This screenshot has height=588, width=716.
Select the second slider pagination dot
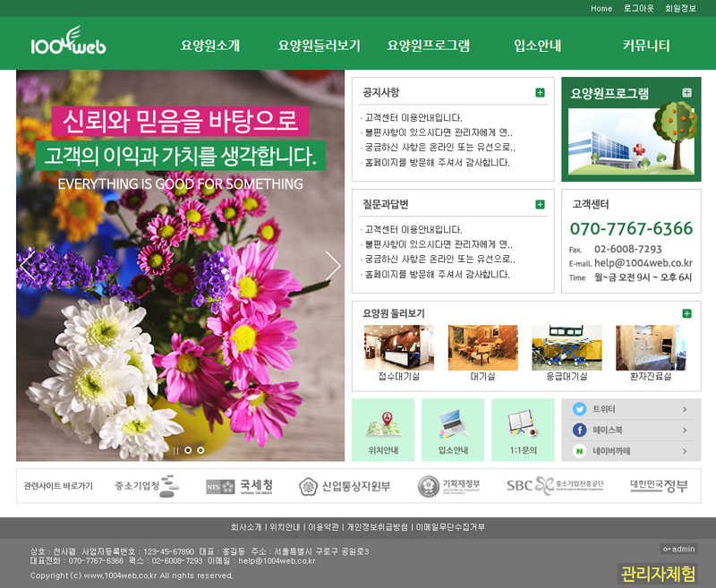(188, 450)
